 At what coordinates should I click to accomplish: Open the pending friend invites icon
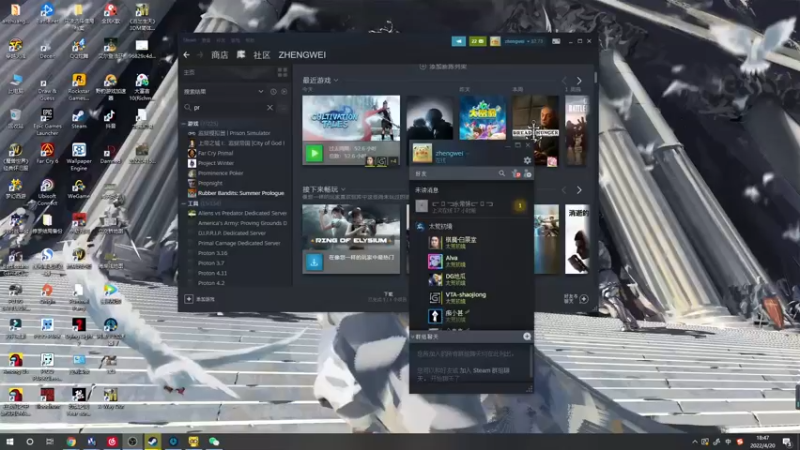[515, 174]
